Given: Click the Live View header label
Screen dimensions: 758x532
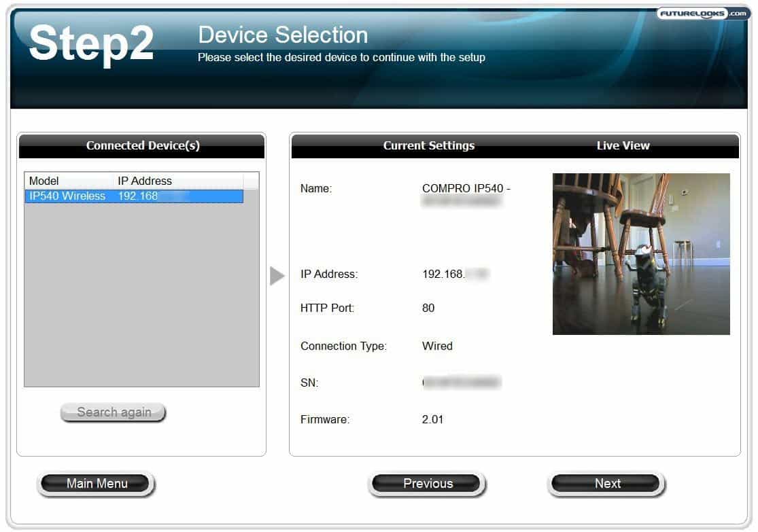Looking at the screenshot, I should coord(623,145).
